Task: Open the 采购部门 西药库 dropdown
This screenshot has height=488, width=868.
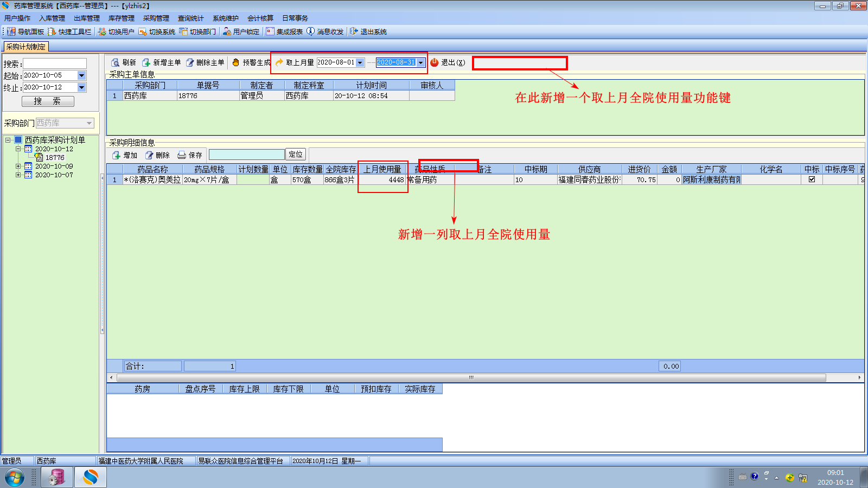Action: click(x=89, y=123)
